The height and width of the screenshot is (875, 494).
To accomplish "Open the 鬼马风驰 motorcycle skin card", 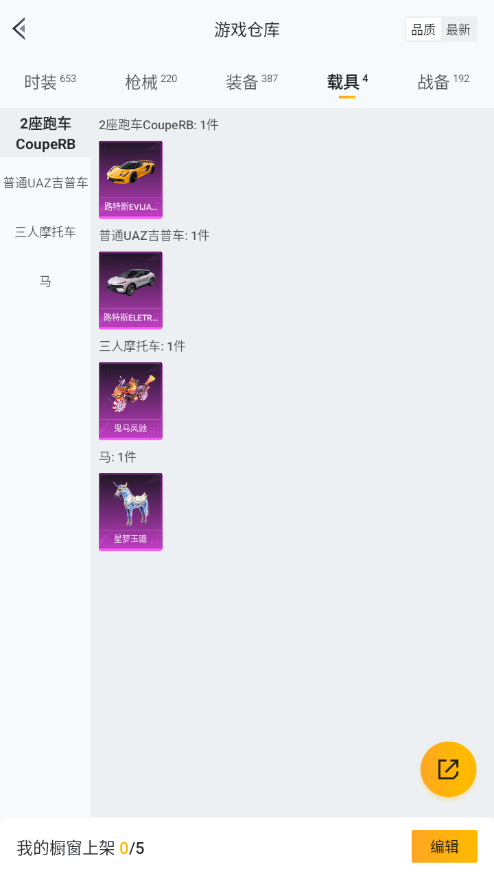I will coord(131,401).
